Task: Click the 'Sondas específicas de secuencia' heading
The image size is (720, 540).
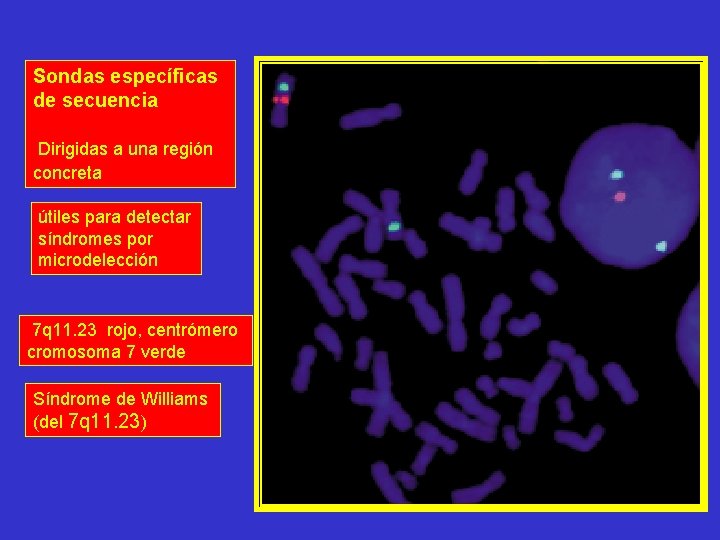Action: point(125,88)
